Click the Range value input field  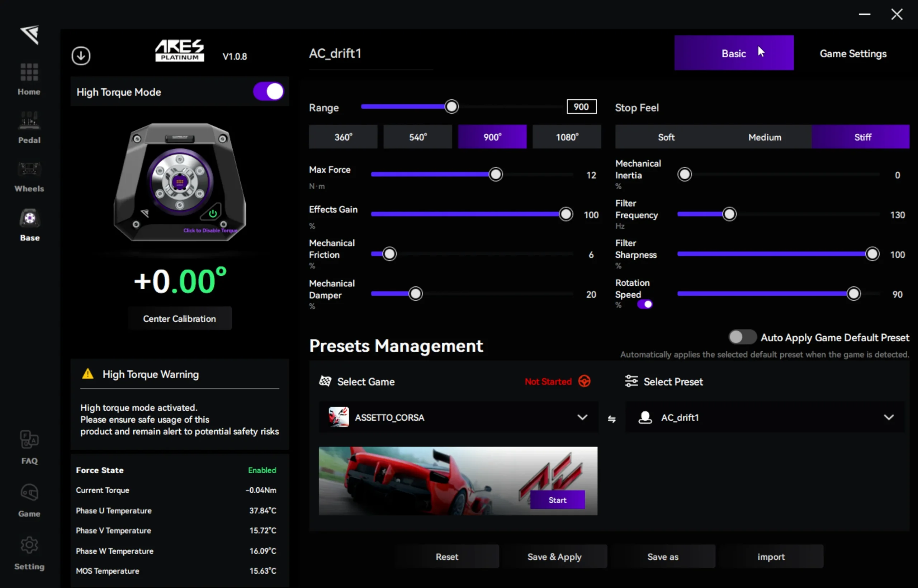[581, 107]
